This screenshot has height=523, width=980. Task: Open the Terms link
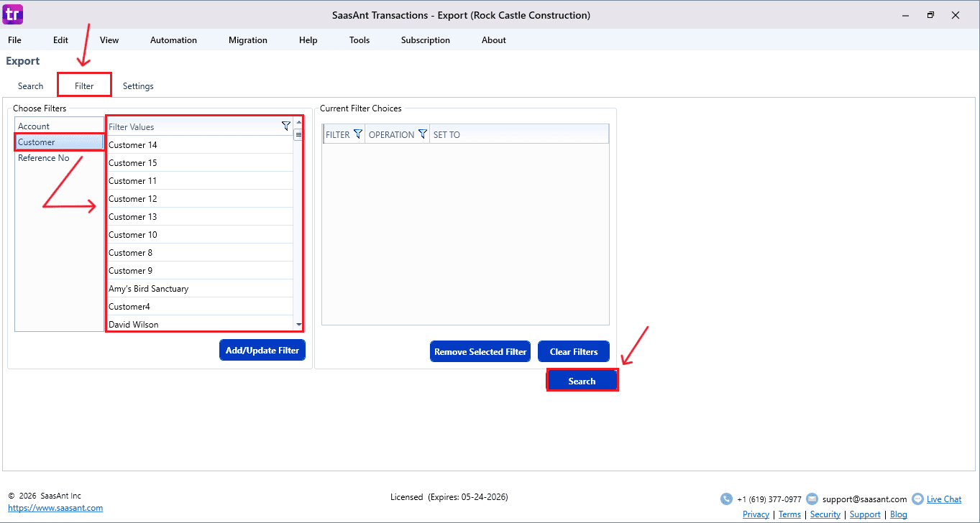point(789,514)
